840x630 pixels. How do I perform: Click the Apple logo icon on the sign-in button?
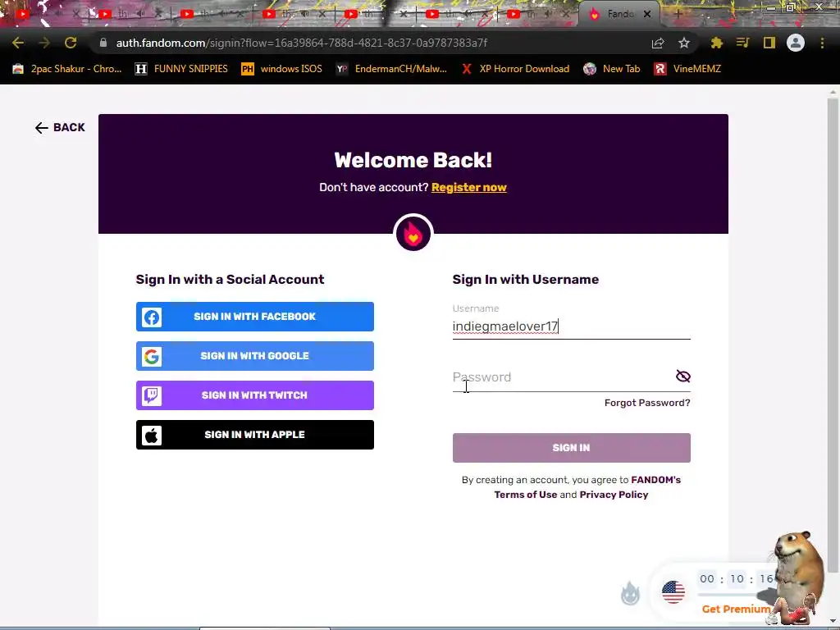point(152,435)
